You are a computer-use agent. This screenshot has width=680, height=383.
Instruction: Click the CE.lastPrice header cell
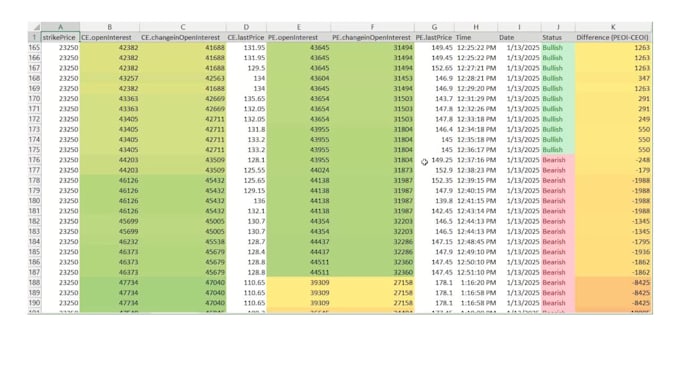point(246,37)
